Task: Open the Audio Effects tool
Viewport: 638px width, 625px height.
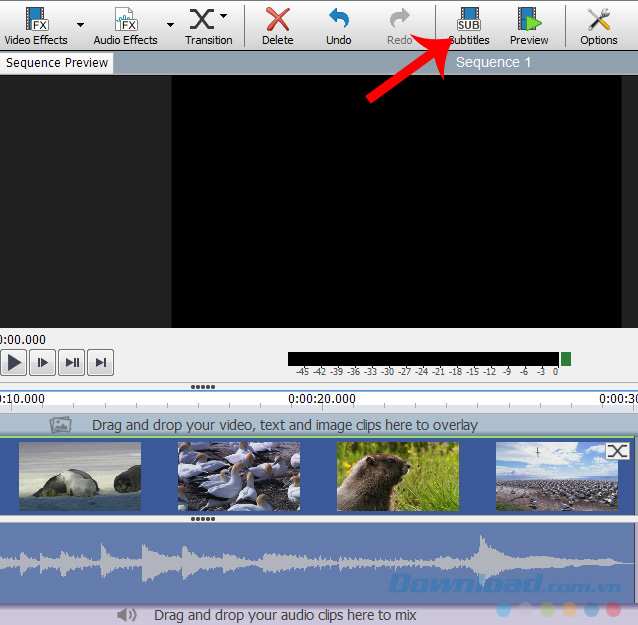Action: coord(125,25)
